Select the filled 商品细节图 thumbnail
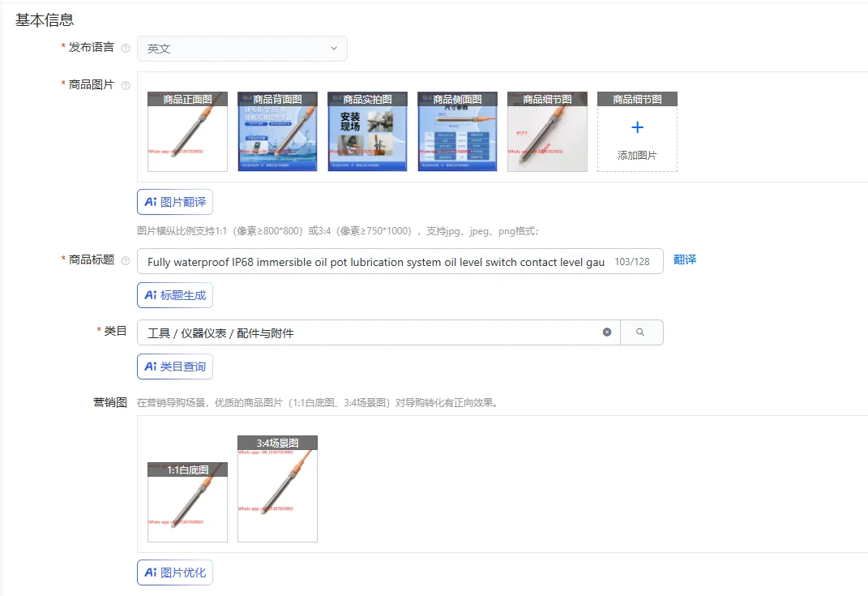 (x=548, y=132)
